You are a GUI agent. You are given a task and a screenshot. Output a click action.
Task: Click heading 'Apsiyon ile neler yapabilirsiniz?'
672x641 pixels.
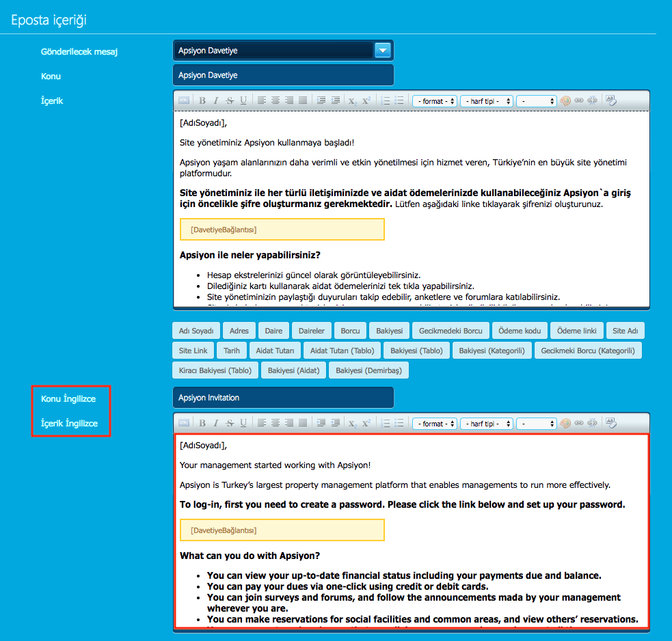[x=250, y=255]
